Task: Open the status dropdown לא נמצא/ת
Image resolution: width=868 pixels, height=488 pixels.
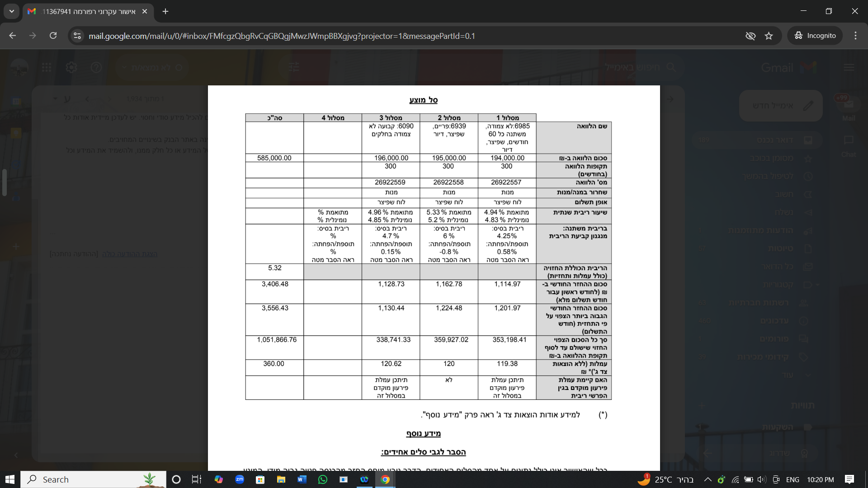Action: [151, 68]
